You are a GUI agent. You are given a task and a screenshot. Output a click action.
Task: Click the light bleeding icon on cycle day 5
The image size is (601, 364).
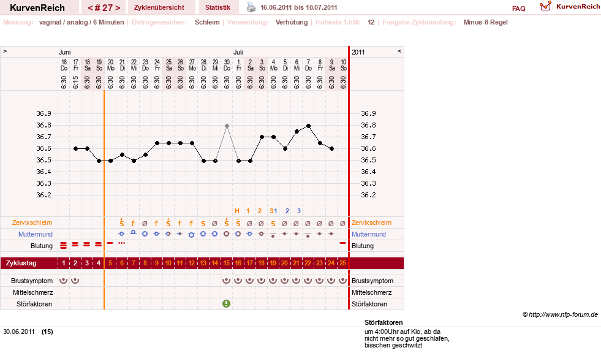[x=110, y=243]
